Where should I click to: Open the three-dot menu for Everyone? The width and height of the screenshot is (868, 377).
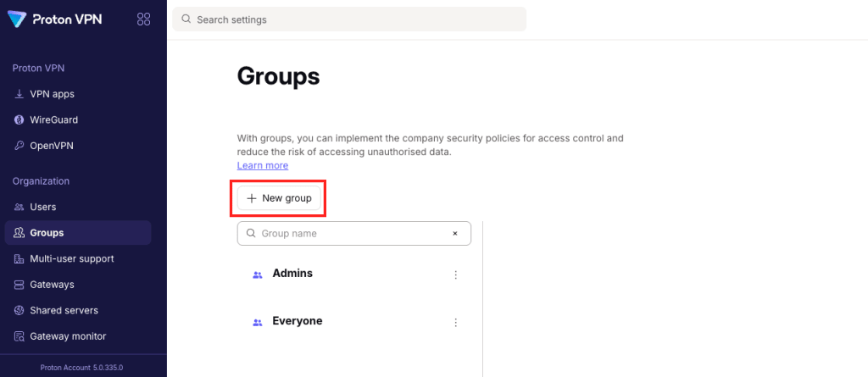coord(456,322)
